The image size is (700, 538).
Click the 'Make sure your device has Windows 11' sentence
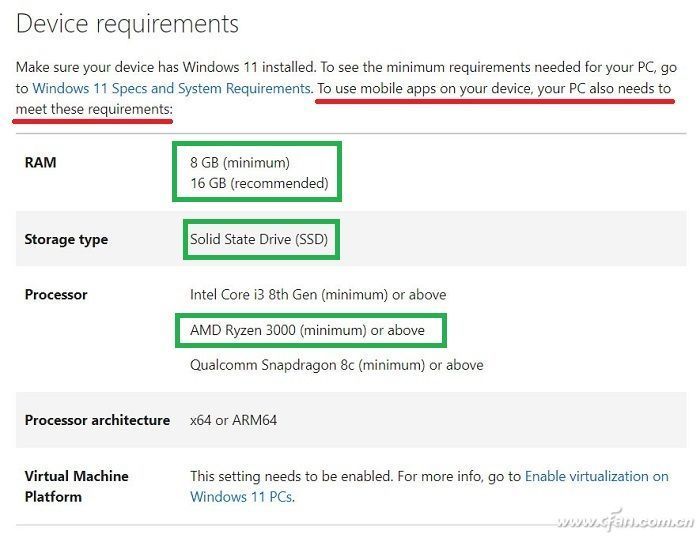click(165, 67)
